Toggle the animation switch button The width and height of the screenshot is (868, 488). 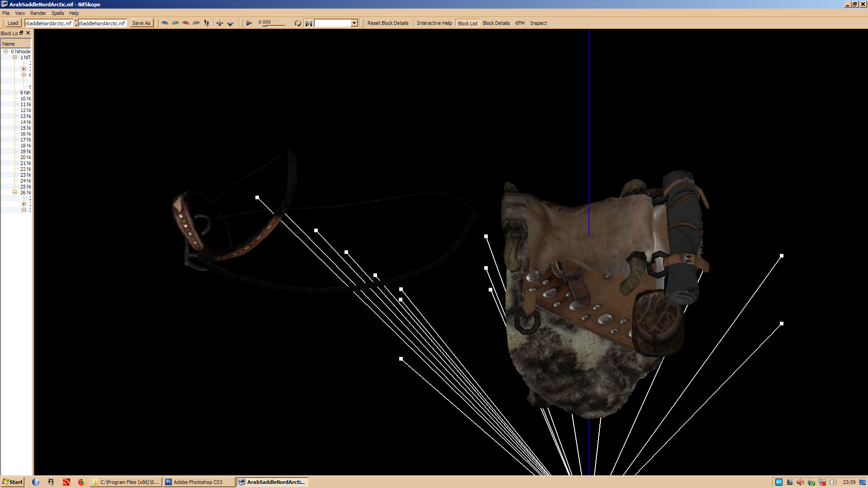[309, 23]
